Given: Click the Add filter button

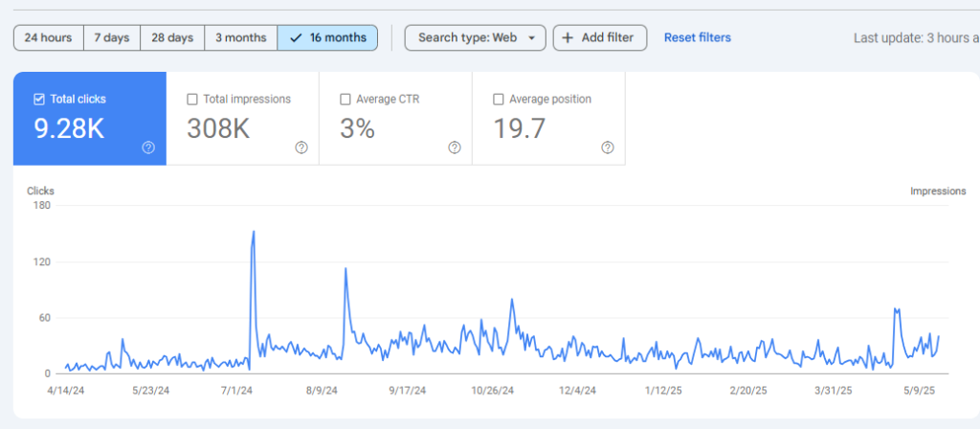Looking at the screenshot, I should coord(599,37).
